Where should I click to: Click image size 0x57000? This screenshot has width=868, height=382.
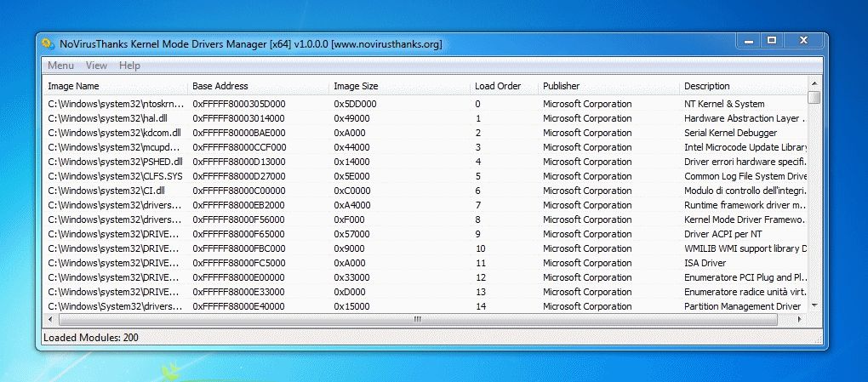(x=351, y=234)
